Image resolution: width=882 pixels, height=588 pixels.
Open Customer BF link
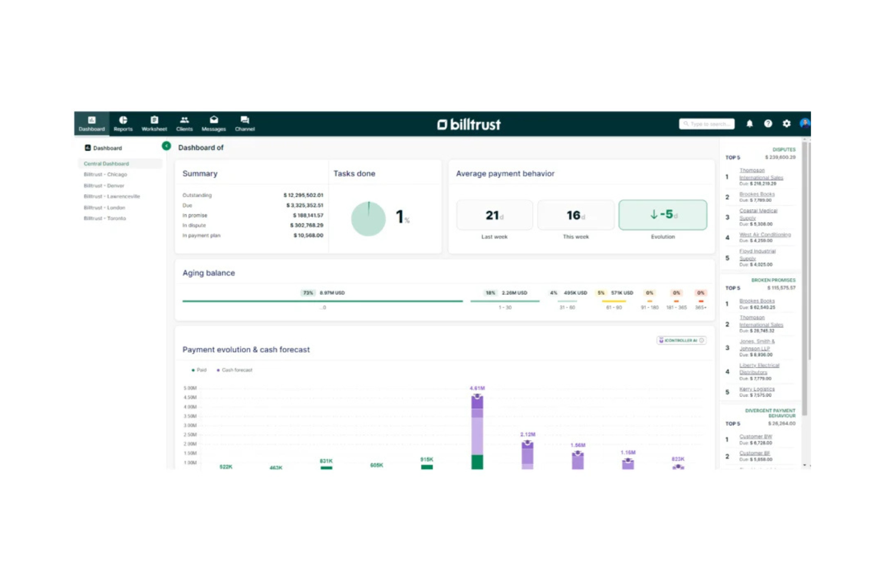tap(754, 453)
